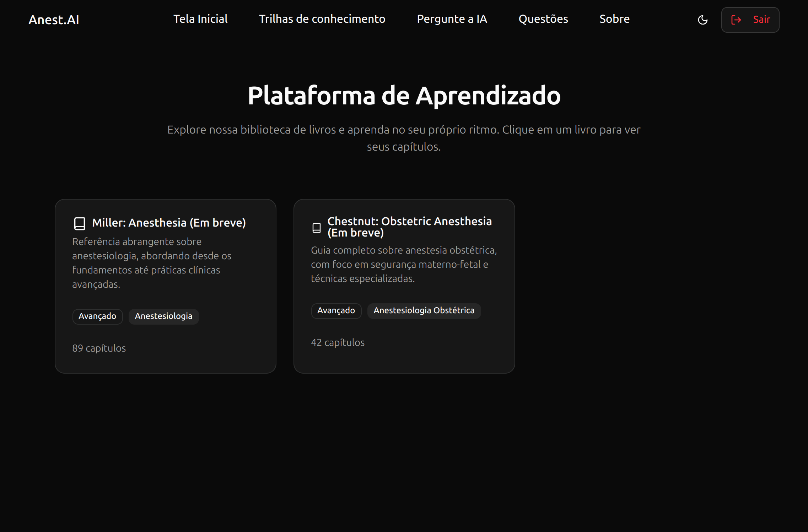
Task: Click the book icon on Miller: Anesthesia card
Action: (79, 223)
